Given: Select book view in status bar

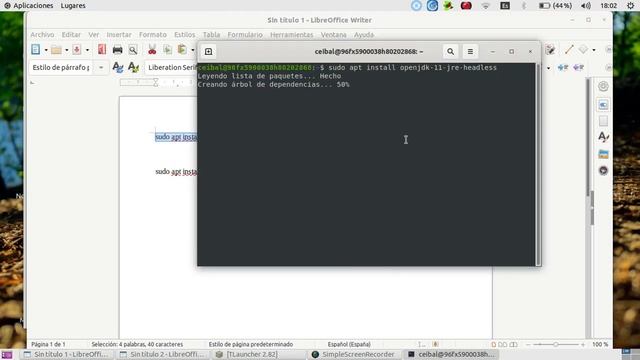Looking at the screenshot, I should tap(513, 344).
